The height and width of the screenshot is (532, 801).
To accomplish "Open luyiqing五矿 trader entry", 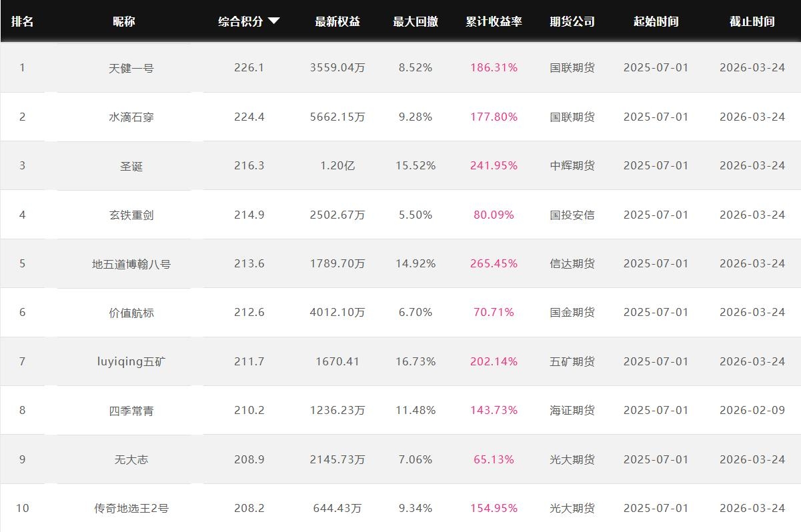I will [131, 361].
